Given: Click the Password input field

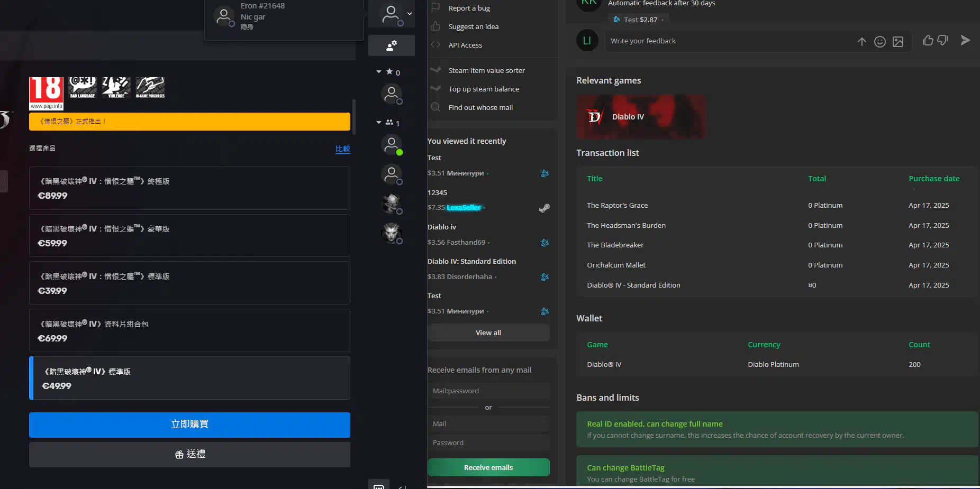Looking at the screenshot, I should 488,443.
